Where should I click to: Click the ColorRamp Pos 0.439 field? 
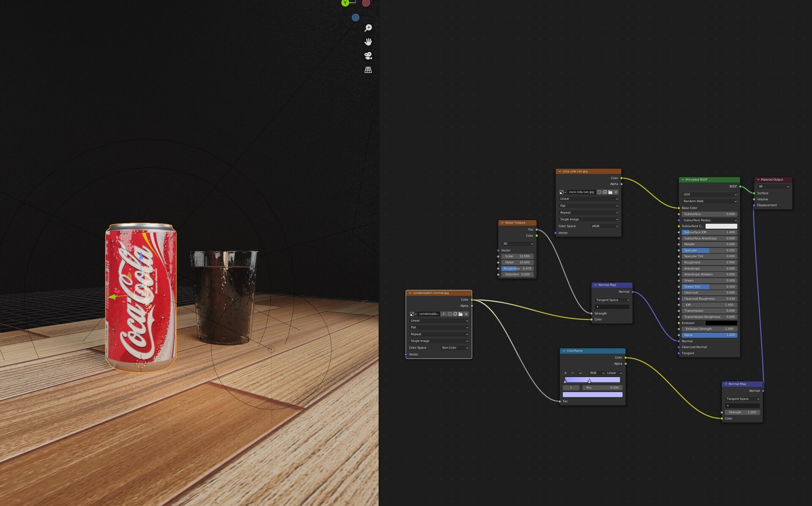pos(602,388)
